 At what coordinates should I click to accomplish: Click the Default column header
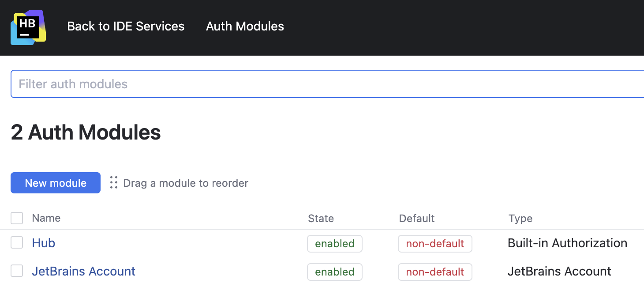[417, 219]
